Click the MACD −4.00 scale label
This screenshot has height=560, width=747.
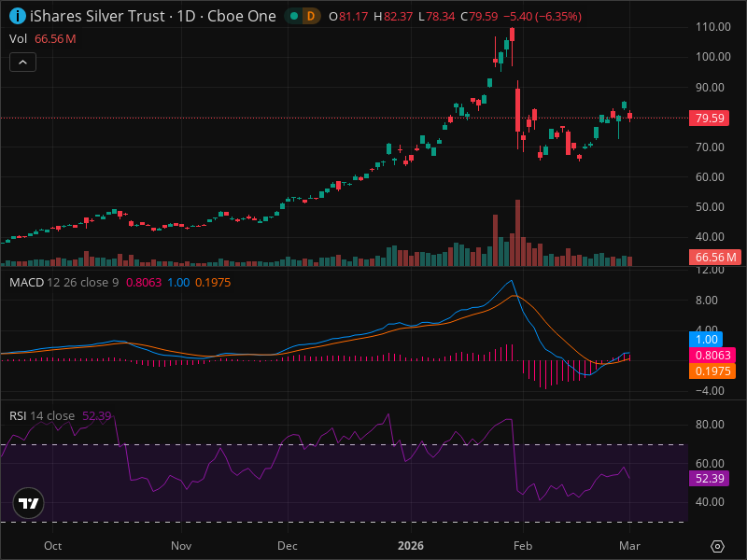pos(710,390)
